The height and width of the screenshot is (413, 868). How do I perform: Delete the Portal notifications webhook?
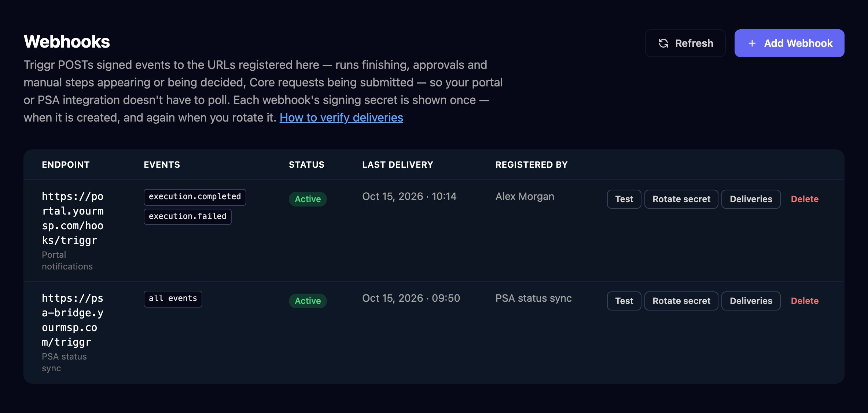pyautogui.click(x=805, y=199)
